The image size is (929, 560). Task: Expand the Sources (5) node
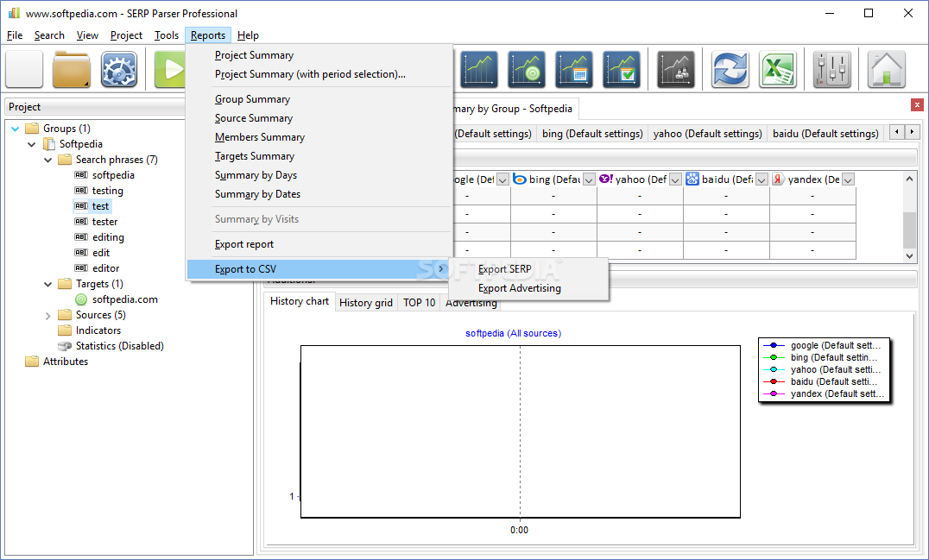coord(48,316)
